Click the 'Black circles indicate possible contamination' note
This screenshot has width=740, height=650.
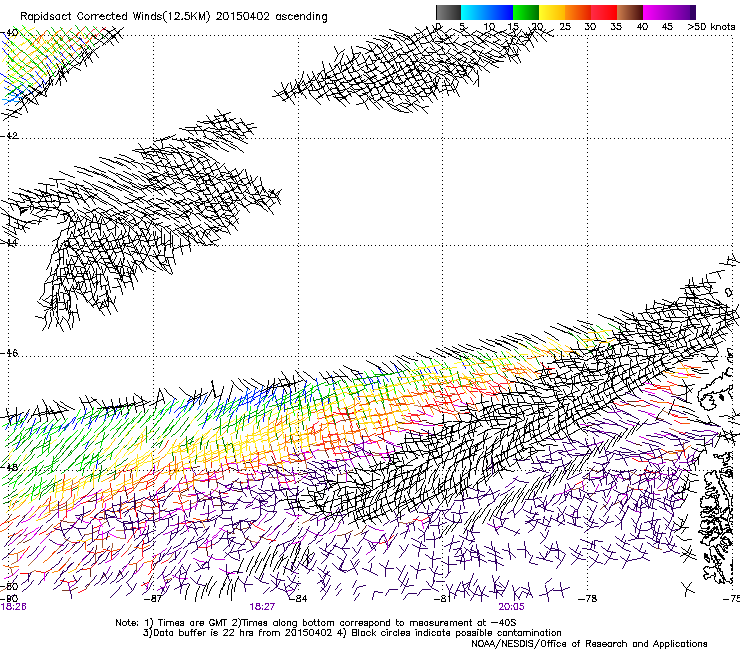point(456,633)
